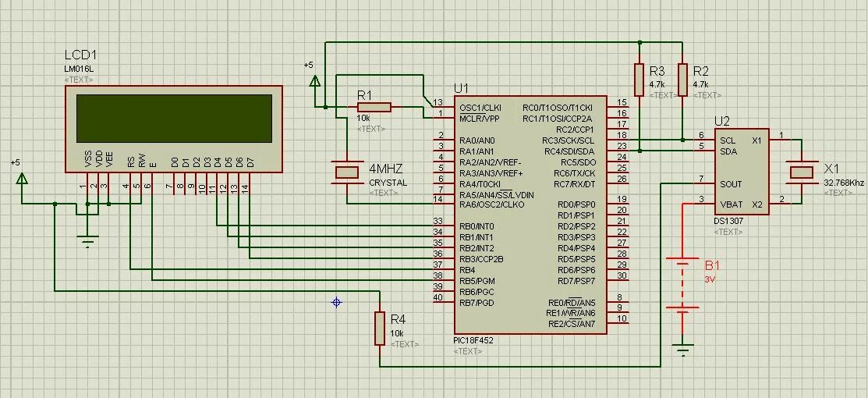
Task: Select the R3 resistor body
Action: tap(639, 80)
